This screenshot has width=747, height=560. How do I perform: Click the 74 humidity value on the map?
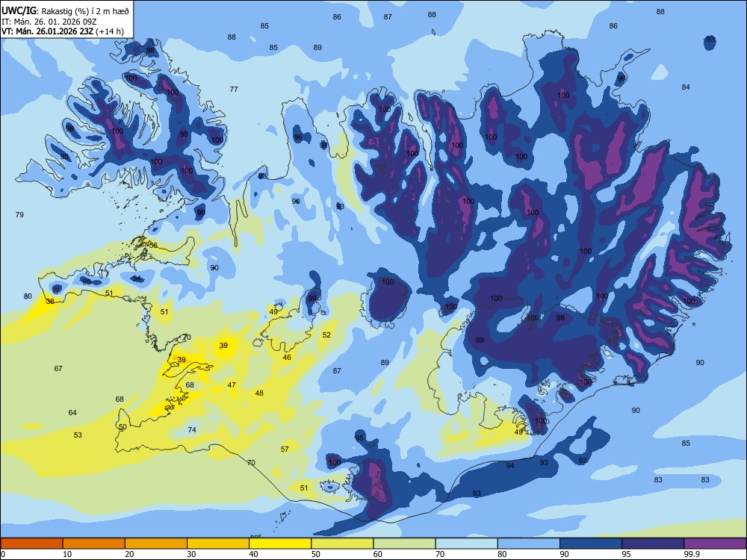coord(192,429)
